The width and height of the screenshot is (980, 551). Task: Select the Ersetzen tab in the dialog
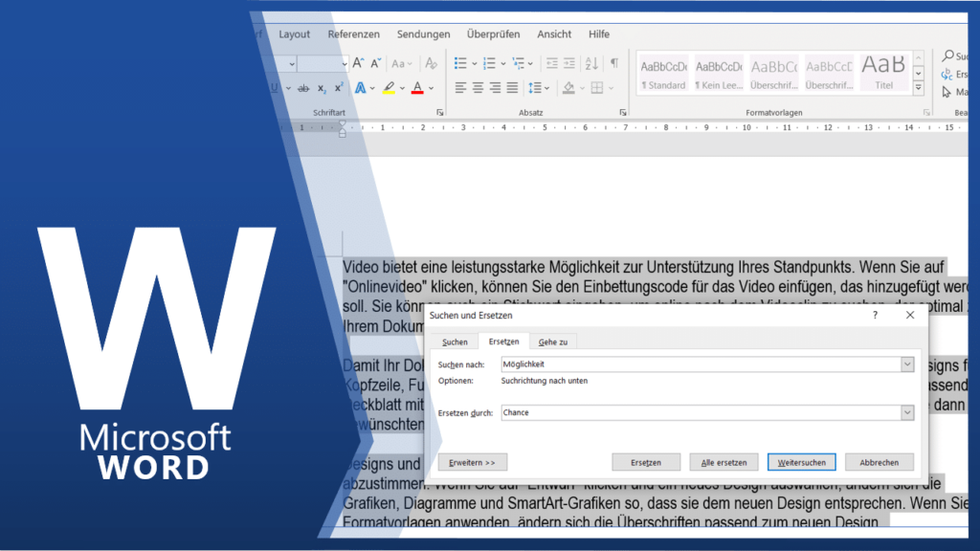pyautogui.click(x=503, y=342)
